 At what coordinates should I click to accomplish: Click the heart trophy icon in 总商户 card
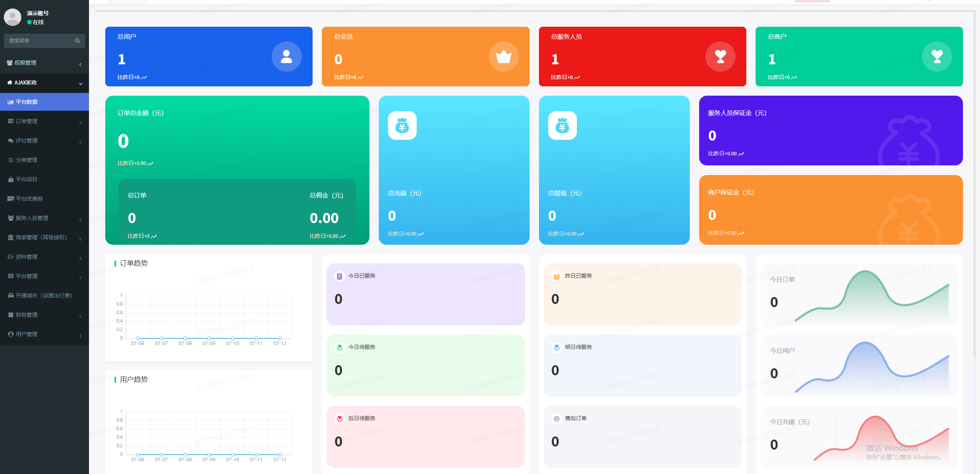[937, 57]
